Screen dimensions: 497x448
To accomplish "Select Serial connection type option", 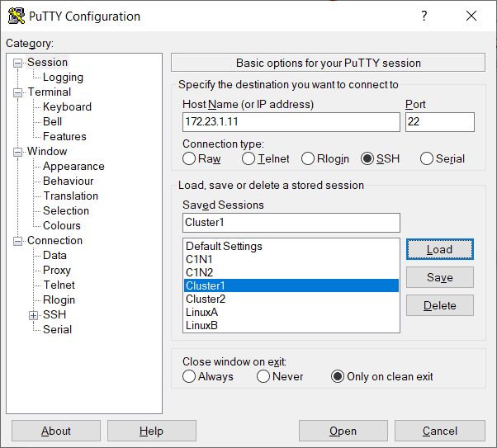I will click(x=427, y=159).
